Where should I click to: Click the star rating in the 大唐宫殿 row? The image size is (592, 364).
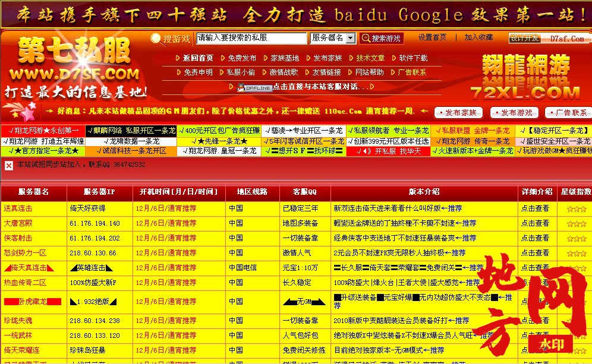[577, 224]
